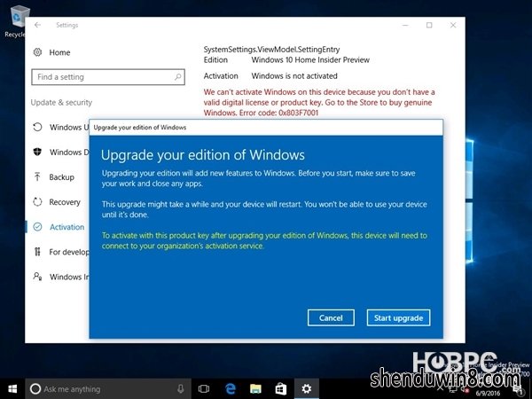
Task: Go back using the Settings back arrow
Action: (x=37, y=25)
